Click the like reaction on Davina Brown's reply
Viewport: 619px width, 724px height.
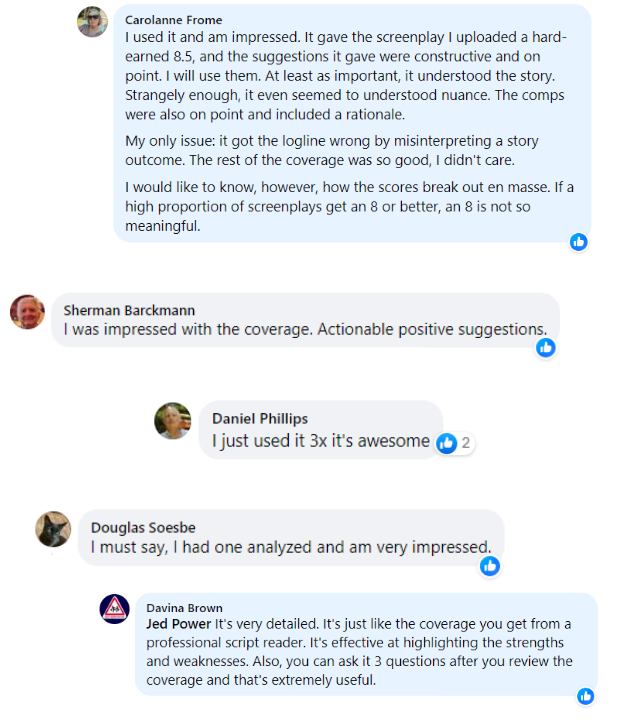tap(585, 696)
